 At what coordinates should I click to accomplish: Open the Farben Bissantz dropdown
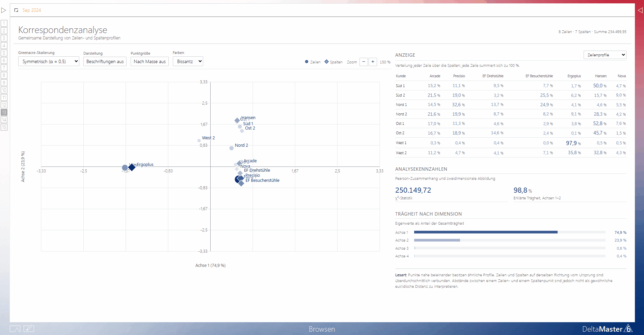188,61
